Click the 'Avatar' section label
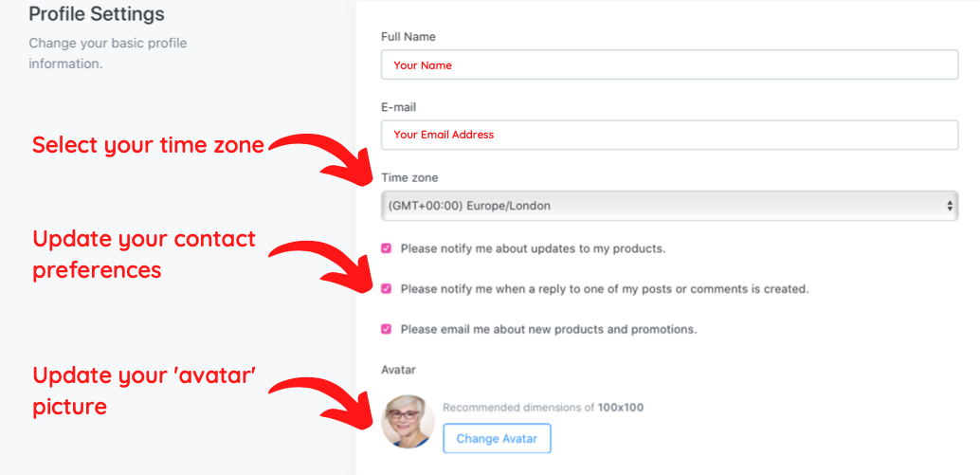 [x=398, y=369]
